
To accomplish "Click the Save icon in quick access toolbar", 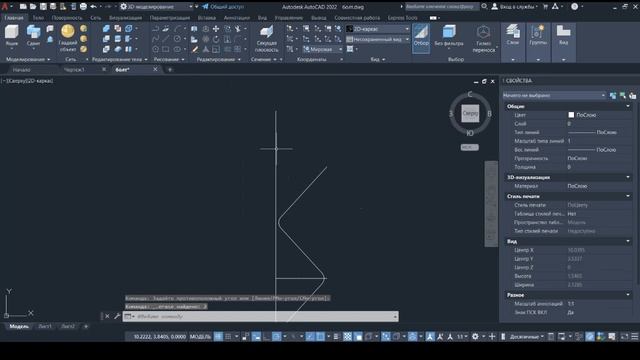I will tap(43, 7).
